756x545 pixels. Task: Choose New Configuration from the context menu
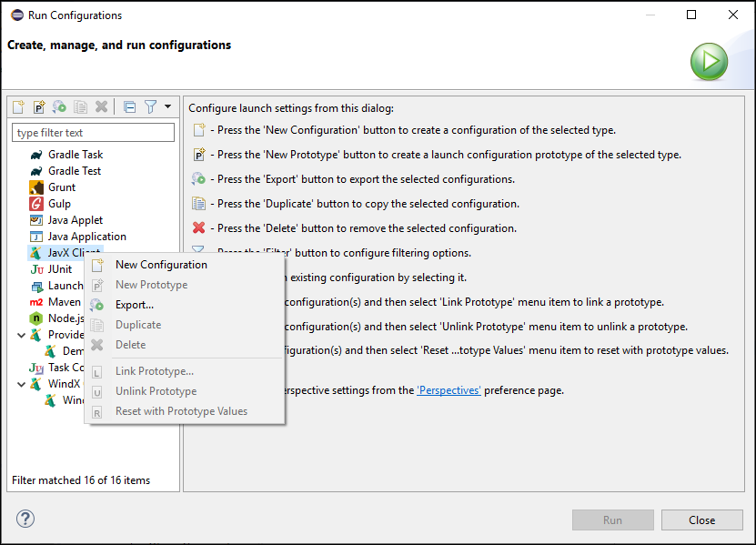185,265
